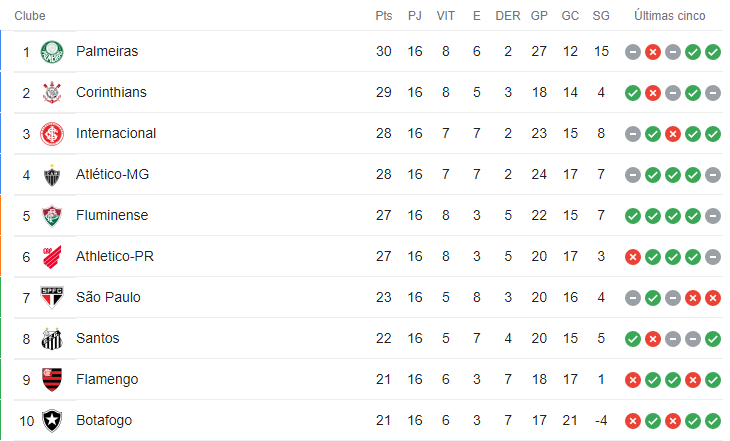Click São Paulo's last red loss icon
The width and height of the screenshot is (730, 441).
[x=713, y=298]
